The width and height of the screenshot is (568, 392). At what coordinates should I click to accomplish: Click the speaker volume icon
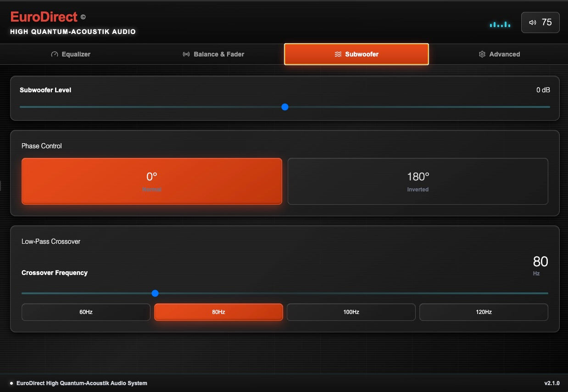coord(532,22)
